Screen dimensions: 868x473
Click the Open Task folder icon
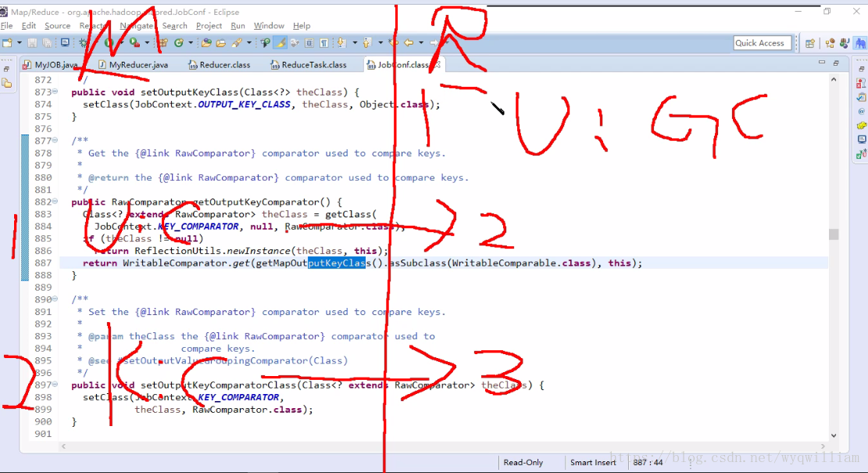point(221,43)
